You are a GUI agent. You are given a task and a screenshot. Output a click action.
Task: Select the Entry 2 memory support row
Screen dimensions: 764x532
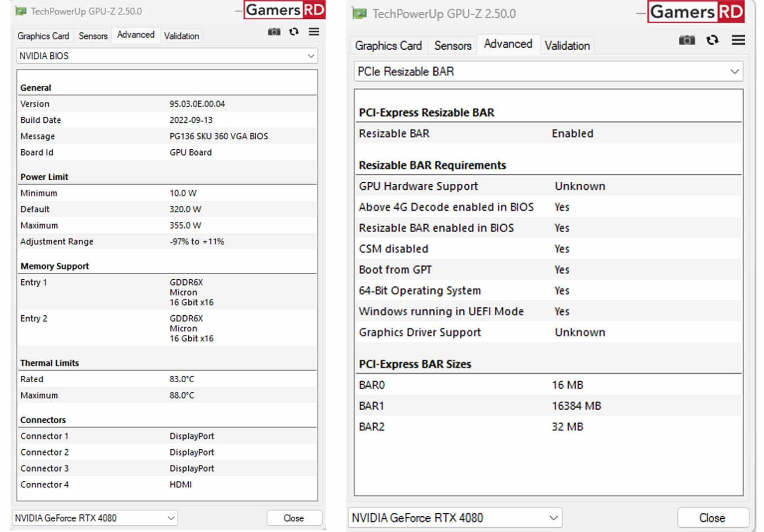point(167,328)
